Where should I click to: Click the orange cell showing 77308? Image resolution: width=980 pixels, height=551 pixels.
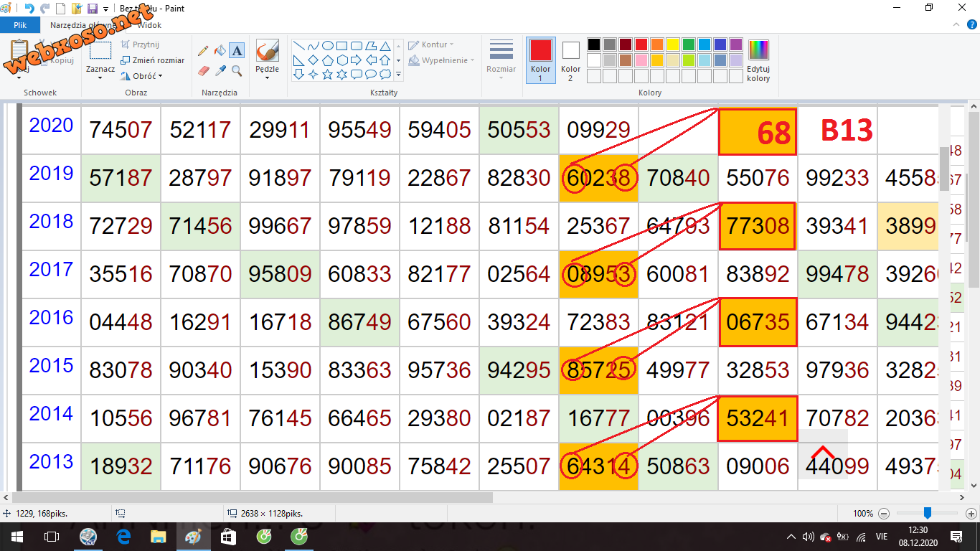point(758,226)
